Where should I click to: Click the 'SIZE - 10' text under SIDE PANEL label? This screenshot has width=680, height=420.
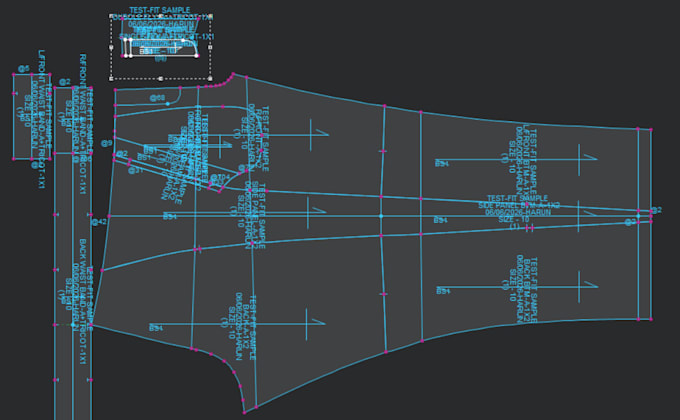[x=514, y=219]
